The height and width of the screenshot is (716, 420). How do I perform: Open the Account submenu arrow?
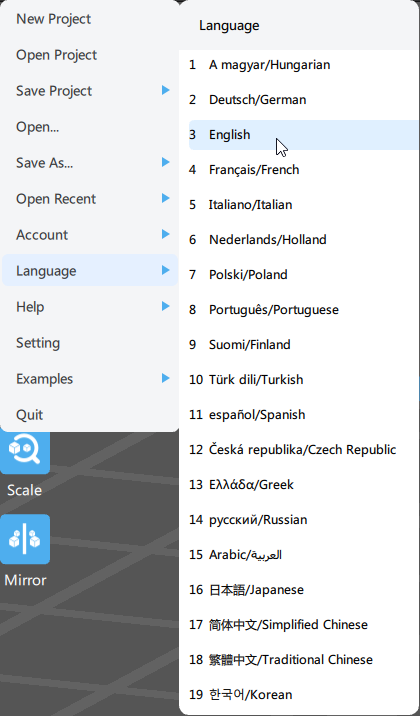coord(166,235)
